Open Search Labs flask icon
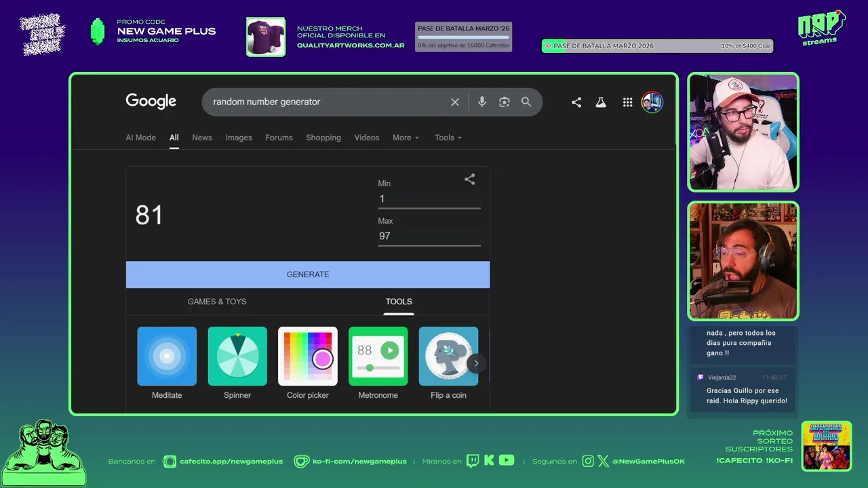 click(601, 102)
